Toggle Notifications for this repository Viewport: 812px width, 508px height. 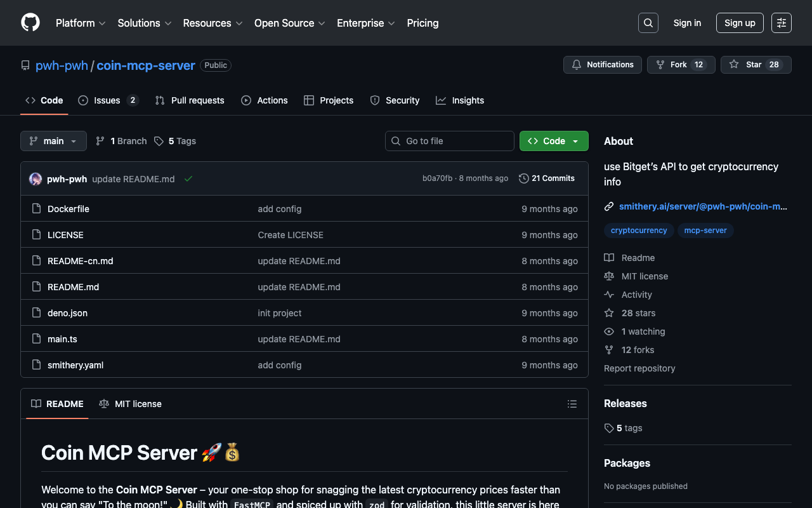pyautogui.click(x=603, y=65)
